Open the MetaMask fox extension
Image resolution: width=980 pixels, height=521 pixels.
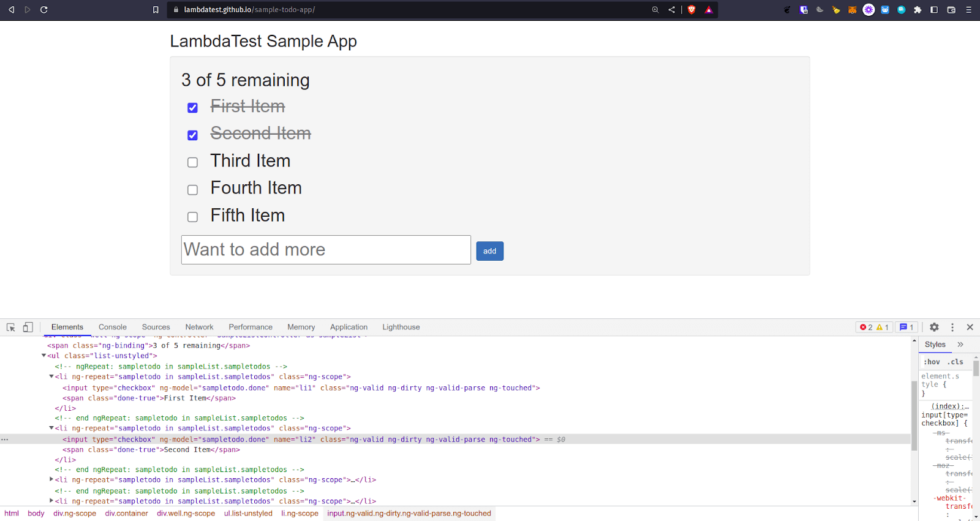click(852, 10)
